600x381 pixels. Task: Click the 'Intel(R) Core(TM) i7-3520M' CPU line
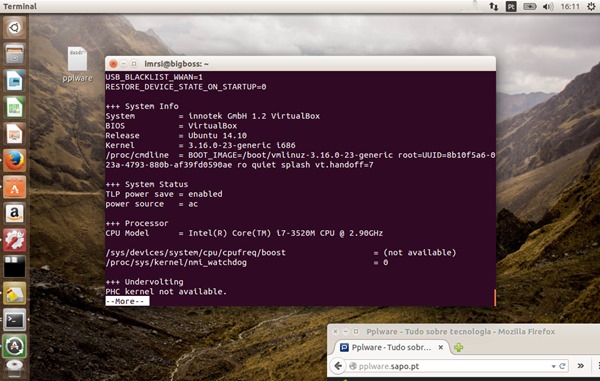coord(244,233)
